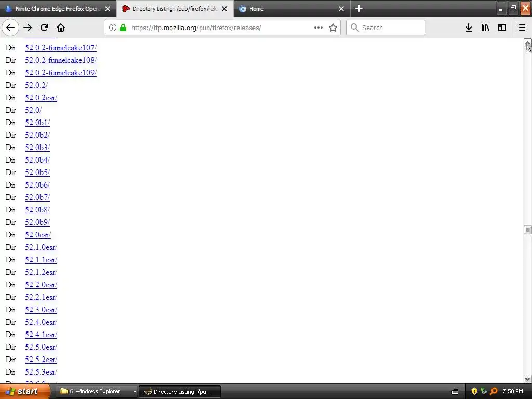
Task: Go back to the previous page
Action: 10,28
